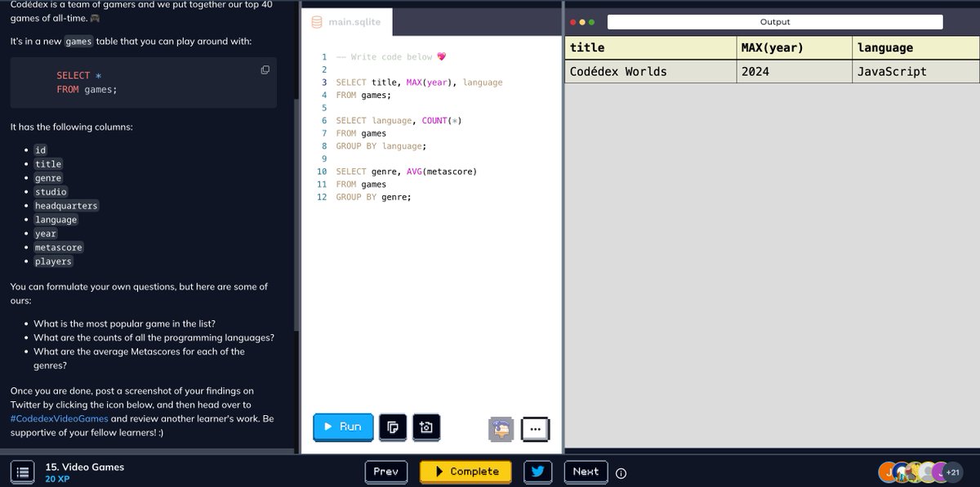Take a screenshot with camera icon
980x487 pixels.
click(x=426, y=427)
